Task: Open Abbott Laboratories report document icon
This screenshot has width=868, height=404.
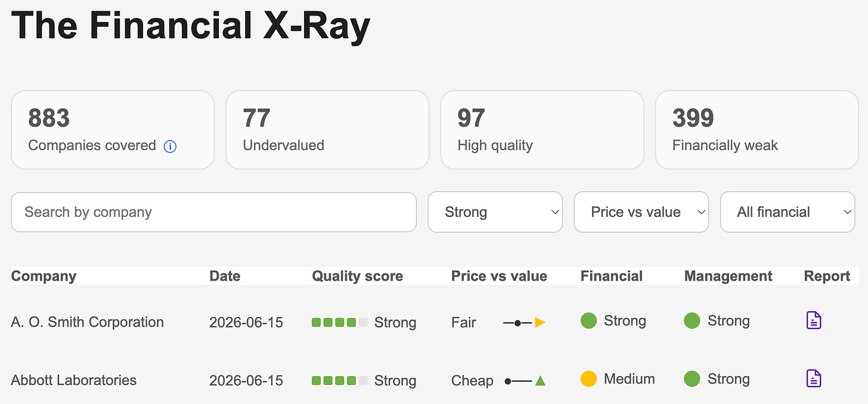Action: (x=814, y=378)
